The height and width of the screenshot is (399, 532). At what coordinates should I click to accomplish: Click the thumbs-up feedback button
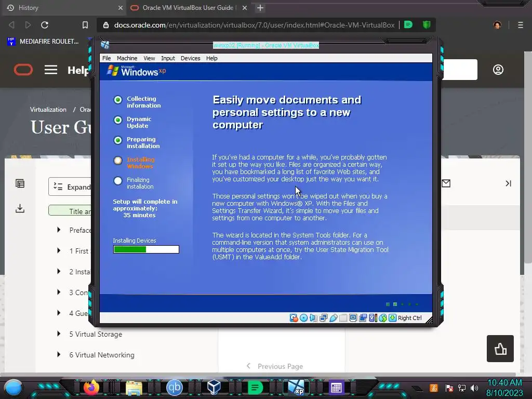tap(500, 349)
